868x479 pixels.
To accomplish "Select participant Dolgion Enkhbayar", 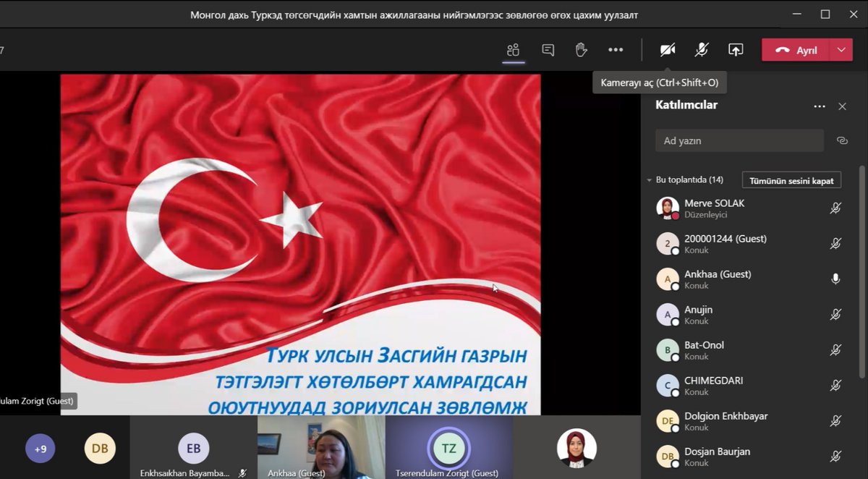I will 749,421.
